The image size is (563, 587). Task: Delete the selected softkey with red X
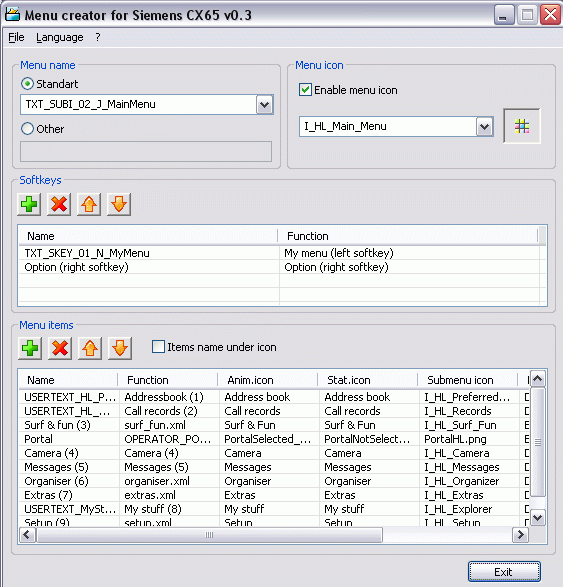tap(59, 204)
